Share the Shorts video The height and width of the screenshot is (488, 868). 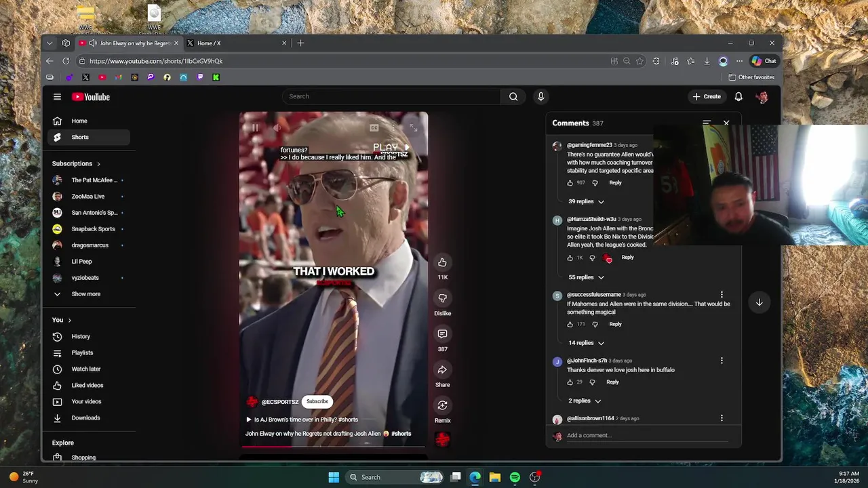tap(442, 369)
